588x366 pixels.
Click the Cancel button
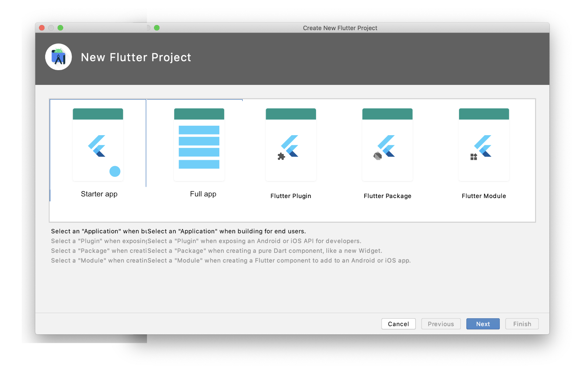(398, 324)
